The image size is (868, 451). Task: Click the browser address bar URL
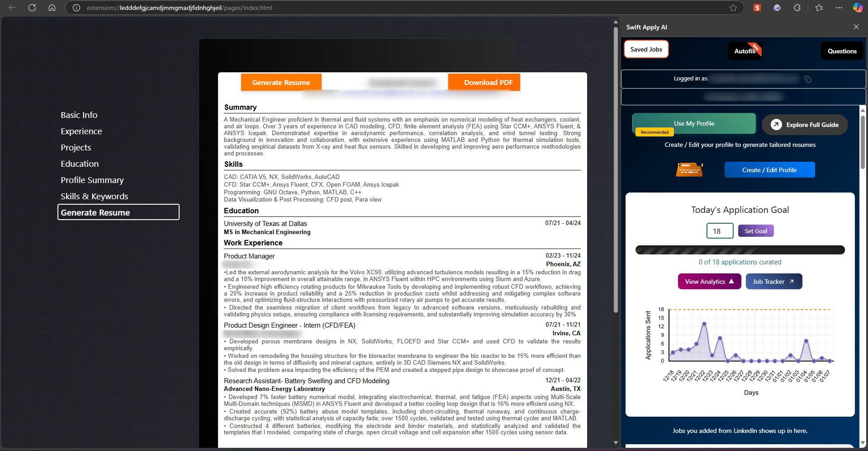point(180,8)
